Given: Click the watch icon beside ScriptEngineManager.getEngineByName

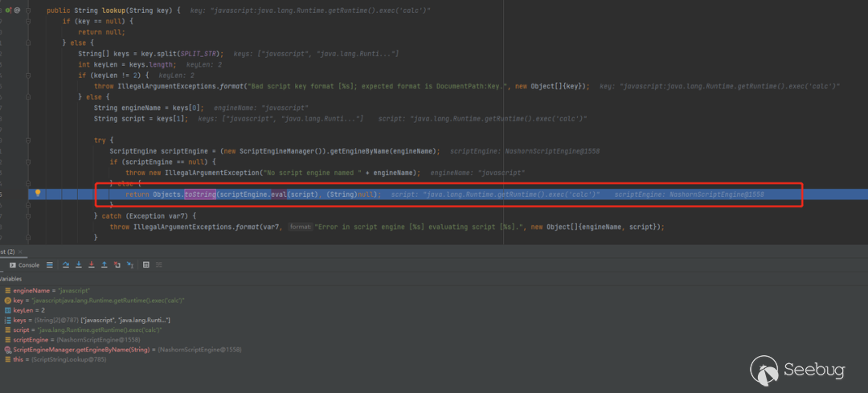Looking at the screenshot, I should pos(8,350).
